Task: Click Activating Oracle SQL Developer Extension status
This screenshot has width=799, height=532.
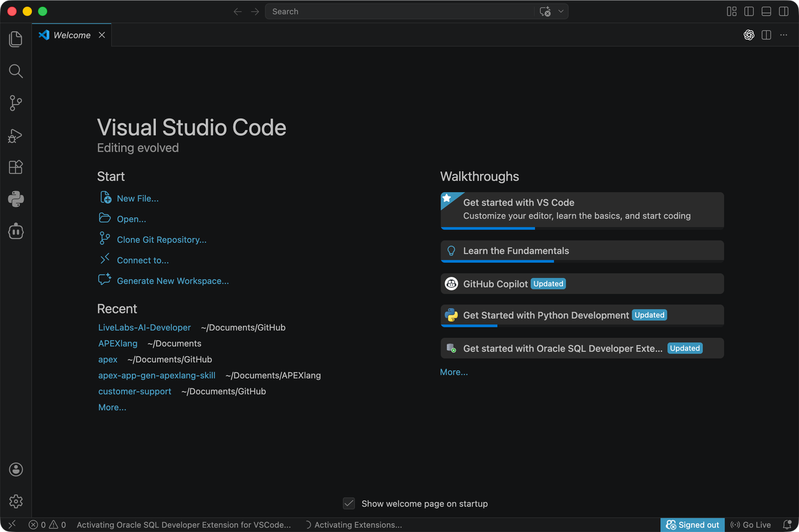Action: click(x=184, y=525)
